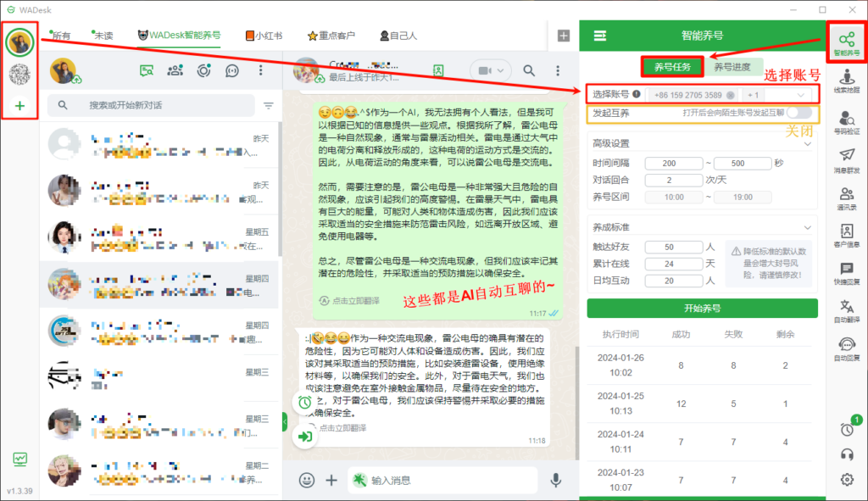Click the 开始养号 button

coord(703,309)
